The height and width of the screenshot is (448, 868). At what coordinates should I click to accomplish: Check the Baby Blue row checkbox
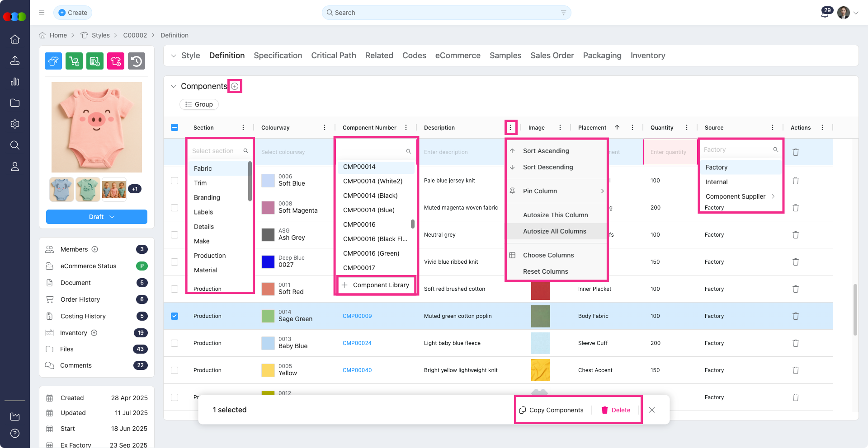(175, 343)
